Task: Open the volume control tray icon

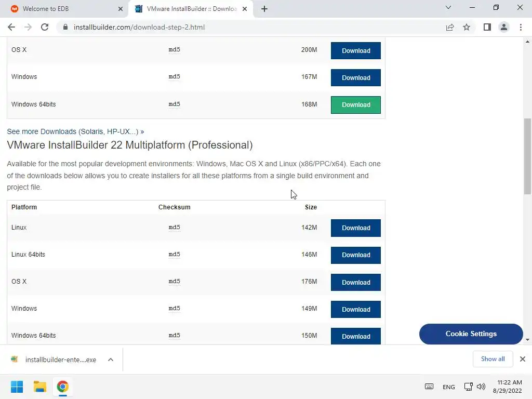Action: [481, 387]
